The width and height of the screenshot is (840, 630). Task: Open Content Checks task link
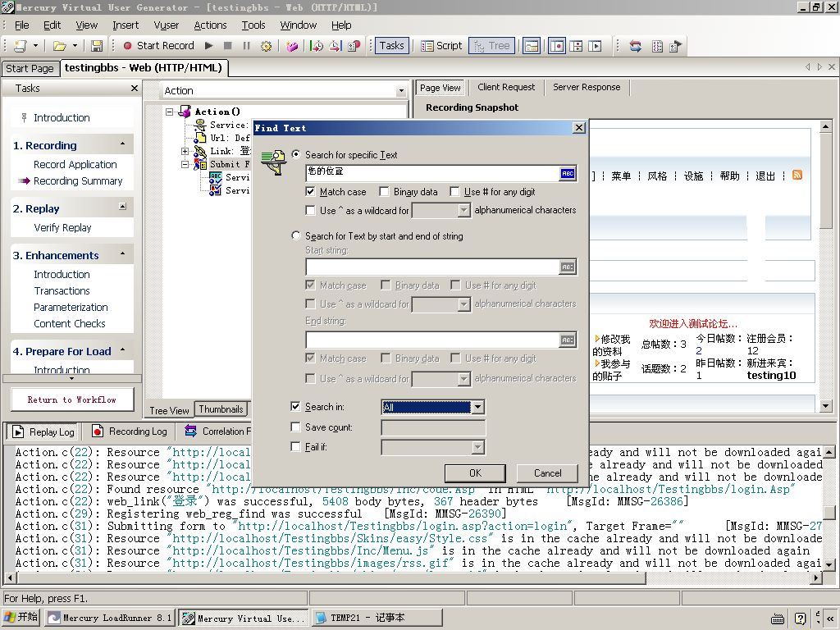click(70, 323)
